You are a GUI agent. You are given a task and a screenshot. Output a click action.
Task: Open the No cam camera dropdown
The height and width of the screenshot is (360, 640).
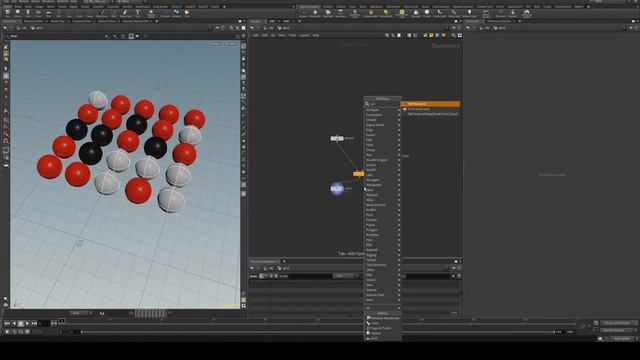(231, 44)
